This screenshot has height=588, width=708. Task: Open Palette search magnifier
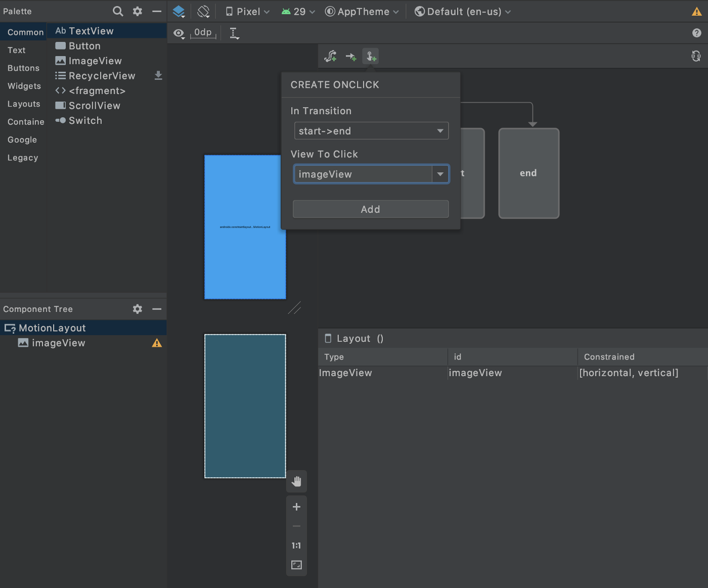click(x=118, y=11)
